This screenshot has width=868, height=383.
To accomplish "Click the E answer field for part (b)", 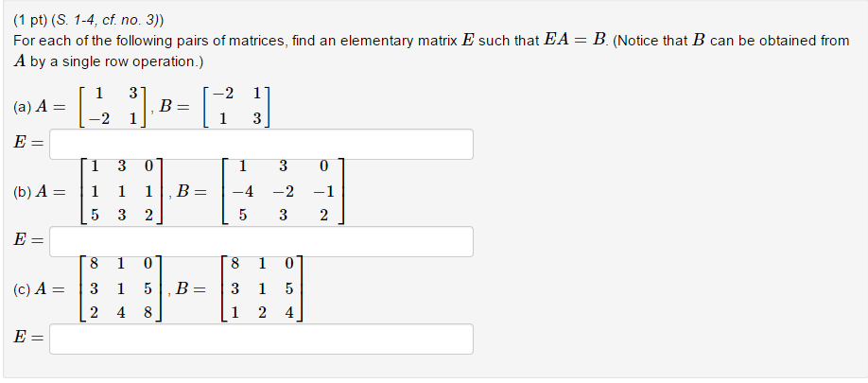I will pos(261,242).
